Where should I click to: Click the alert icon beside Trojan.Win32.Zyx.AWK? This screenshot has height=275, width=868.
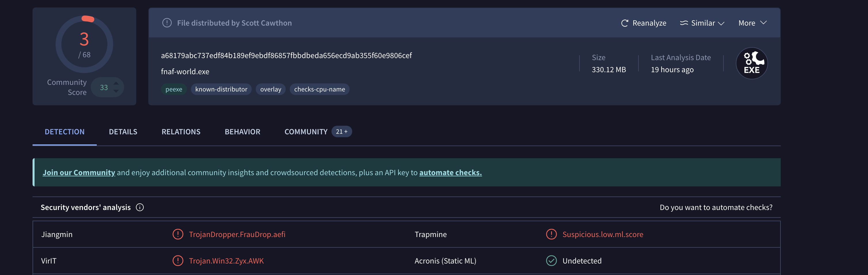(x=178, y=261)
